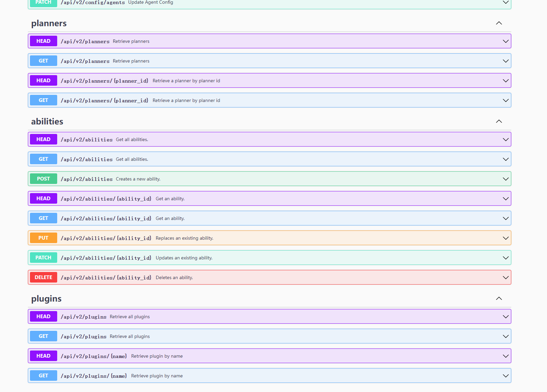Click GET badge for /api/v2/planners
Screen dimensions: 547x392
click(44, 61)
